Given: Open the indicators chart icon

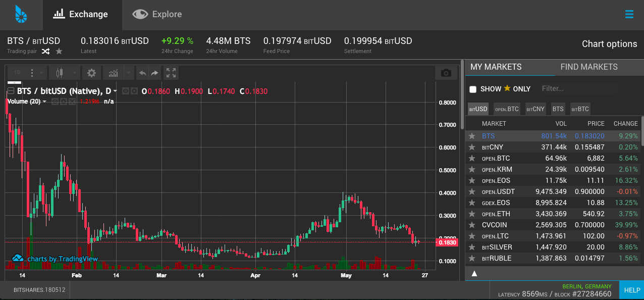Looking at the screenshot, I should point(113,73).
